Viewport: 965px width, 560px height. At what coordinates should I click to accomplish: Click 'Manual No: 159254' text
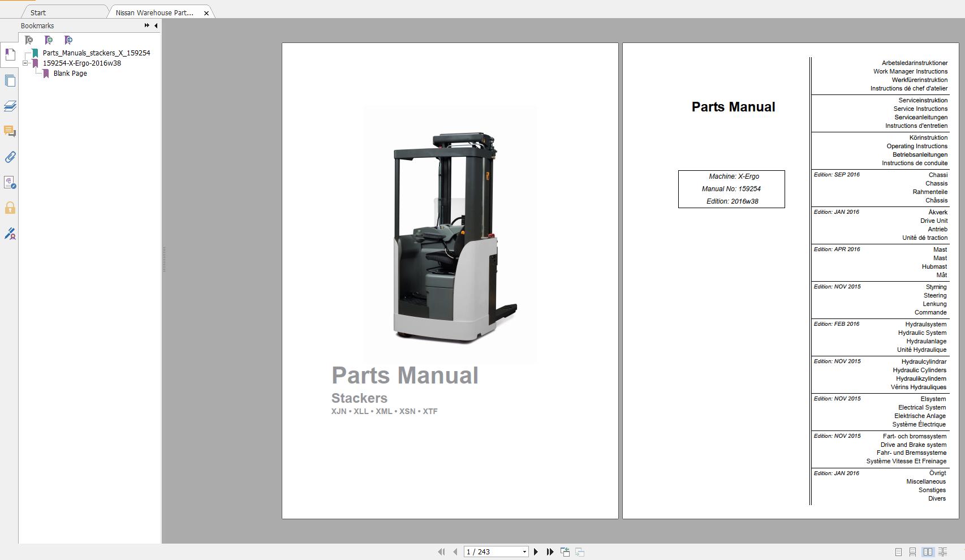(731, 189)
